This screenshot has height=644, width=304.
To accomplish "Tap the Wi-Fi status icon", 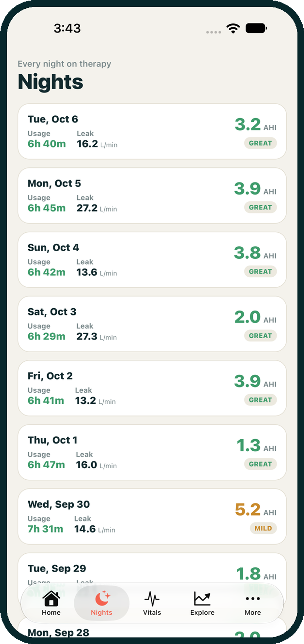I will coord(233,28).
